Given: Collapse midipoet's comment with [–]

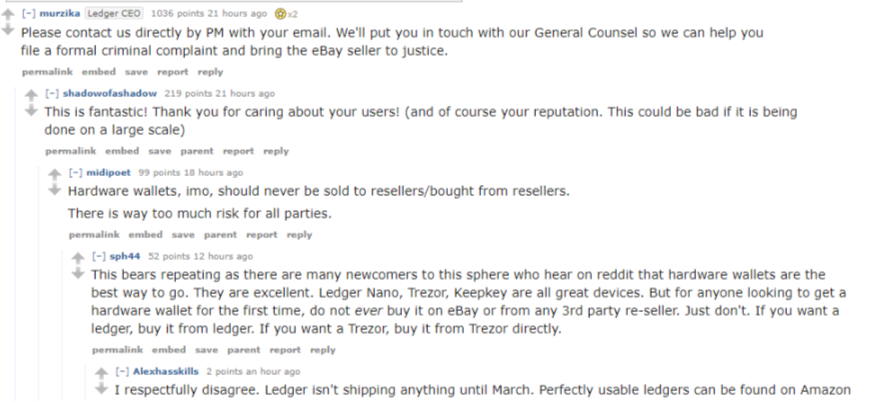Looking at the screenshot, I should (75, 172).
